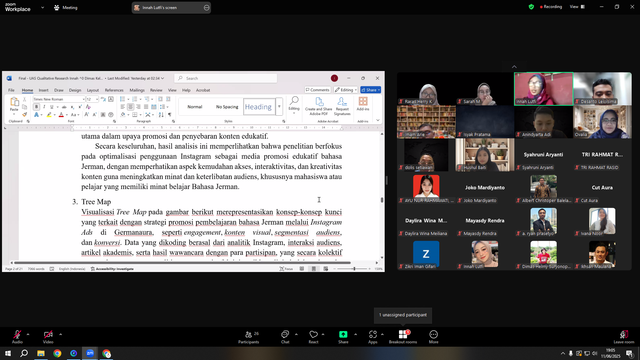This screenshot has width=640, height=360.
Task: Collapse the gallery with the top chevron
Action: tap(514, 67)
